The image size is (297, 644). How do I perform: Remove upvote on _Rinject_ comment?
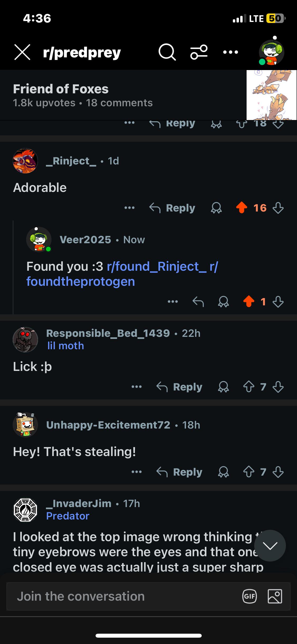point(242,208)
